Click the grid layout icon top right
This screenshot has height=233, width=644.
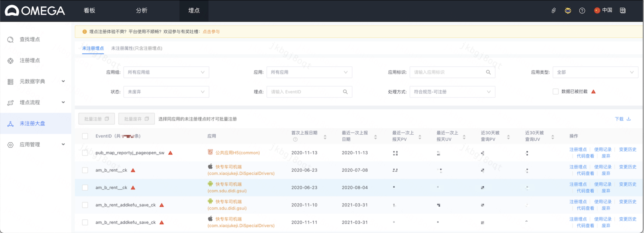click(x=623, y=10)
